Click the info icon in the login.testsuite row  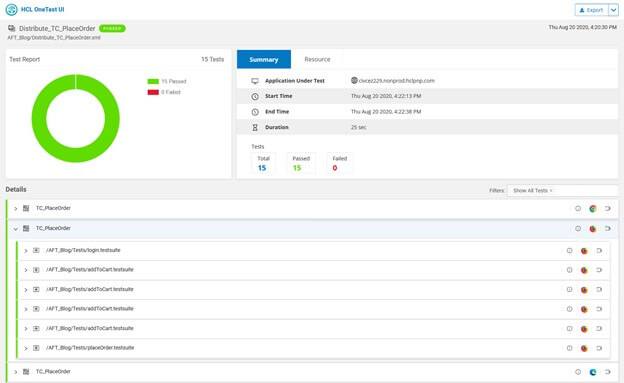569,250
